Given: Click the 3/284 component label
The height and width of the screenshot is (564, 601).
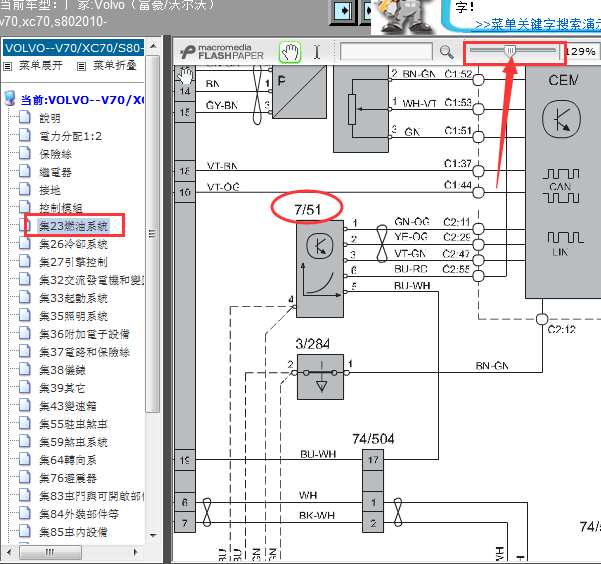Looking at the screenshot, I should point(312,344).
